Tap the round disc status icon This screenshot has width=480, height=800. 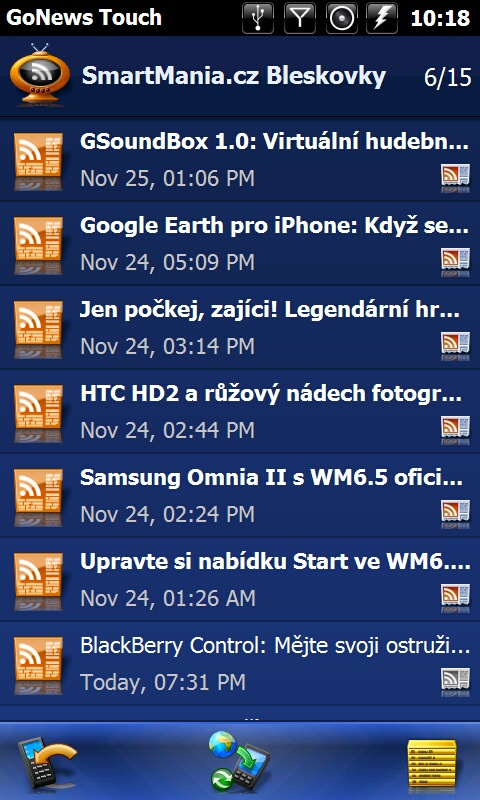(x=341, y=18)
